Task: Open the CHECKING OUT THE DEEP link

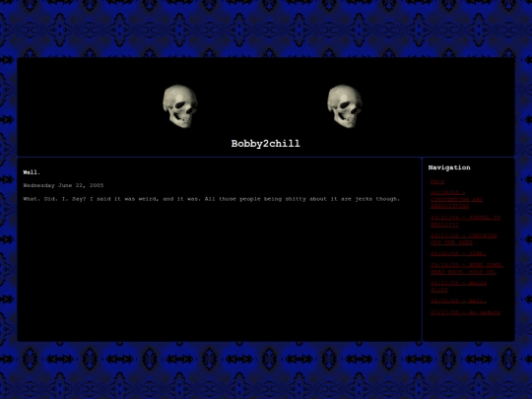Action: pos(463,238)
